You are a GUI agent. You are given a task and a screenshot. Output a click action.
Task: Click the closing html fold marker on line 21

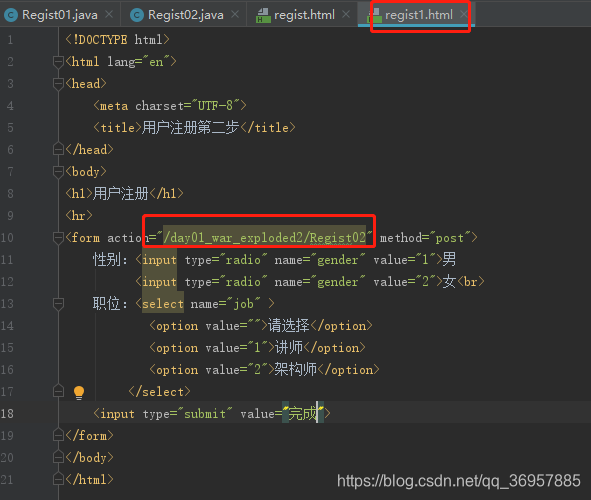pos(58,479)
